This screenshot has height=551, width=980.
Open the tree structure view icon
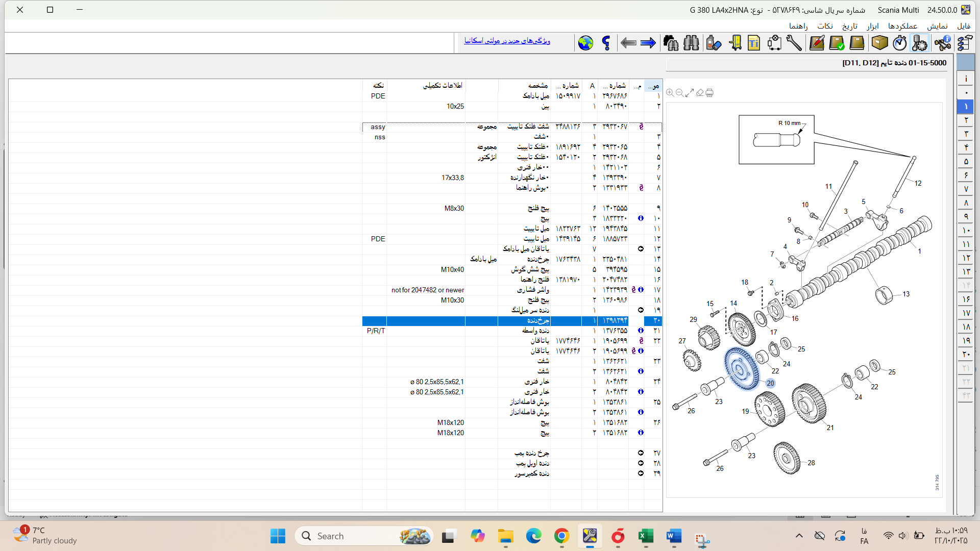(x=964, y=43)
